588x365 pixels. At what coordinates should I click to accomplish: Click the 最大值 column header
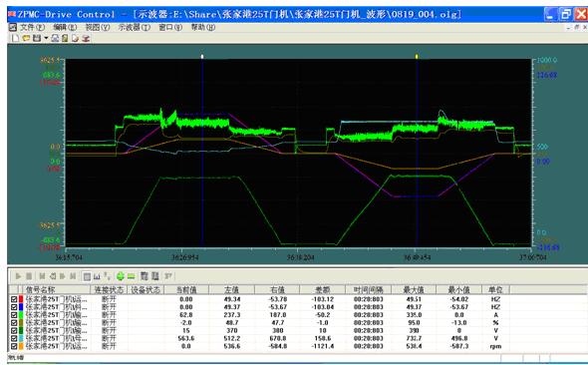414,289
